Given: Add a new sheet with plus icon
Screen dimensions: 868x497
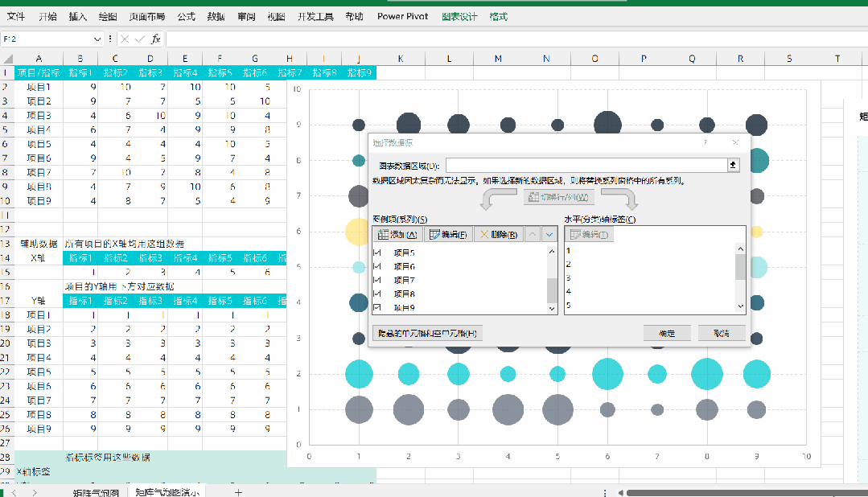Looking at the screenshot, I should 238,492.
